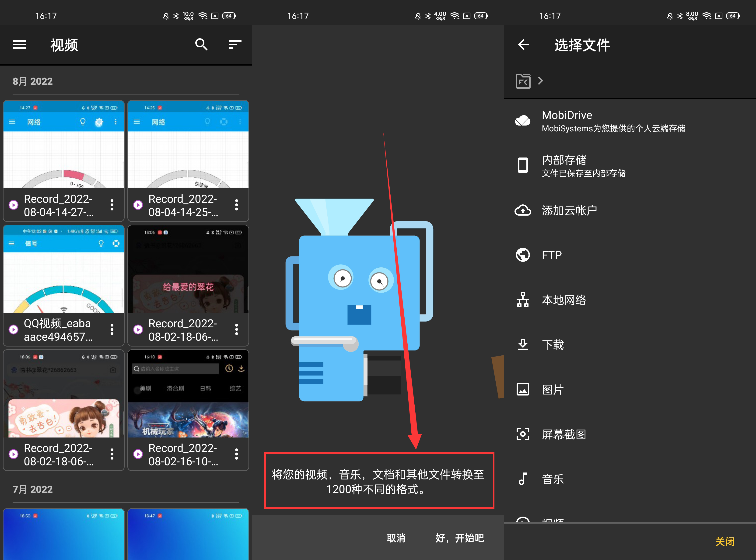756x560 pixels.
Task: Tap the 7月 2022 section header
Action: pyautogui.click(x=32, y=490)
